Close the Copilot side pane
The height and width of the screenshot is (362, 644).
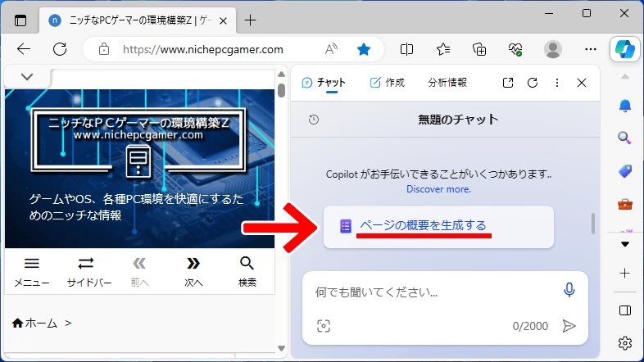582,83
